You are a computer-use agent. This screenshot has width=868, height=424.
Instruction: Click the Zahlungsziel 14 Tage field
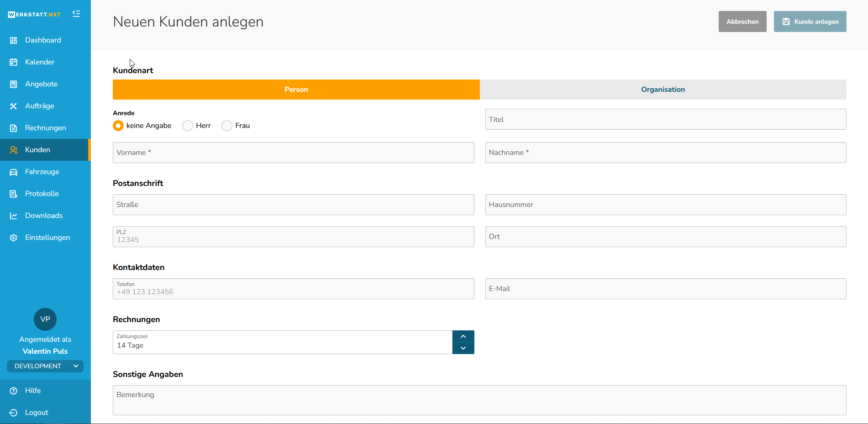[x=283, y=342]
